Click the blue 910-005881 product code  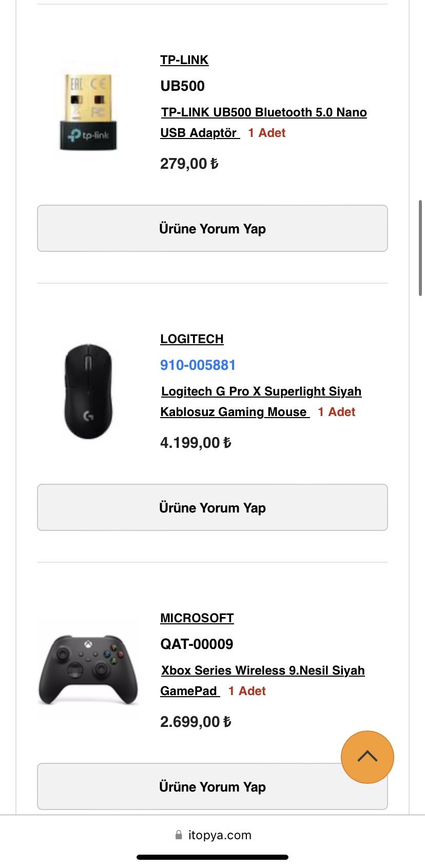coord(198,365)
